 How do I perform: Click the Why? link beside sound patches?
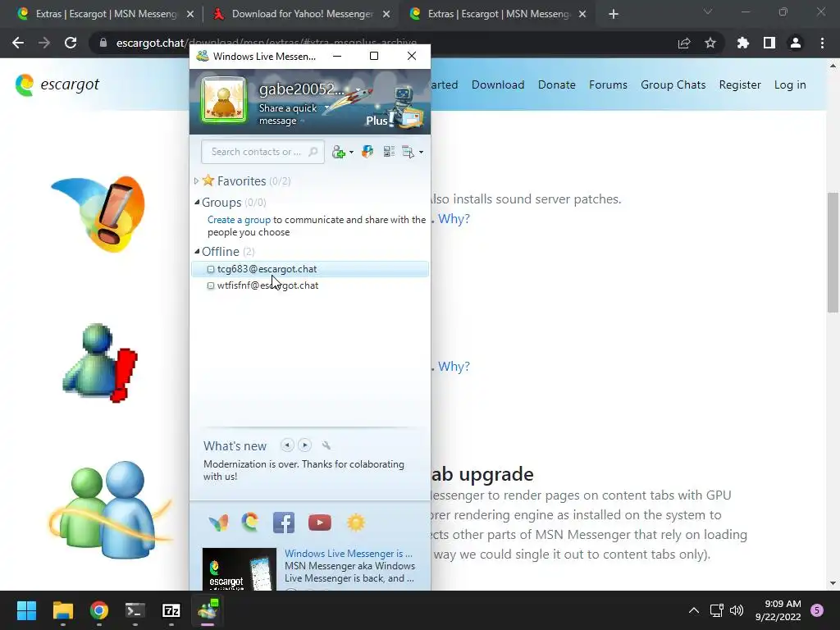(454, 218)
